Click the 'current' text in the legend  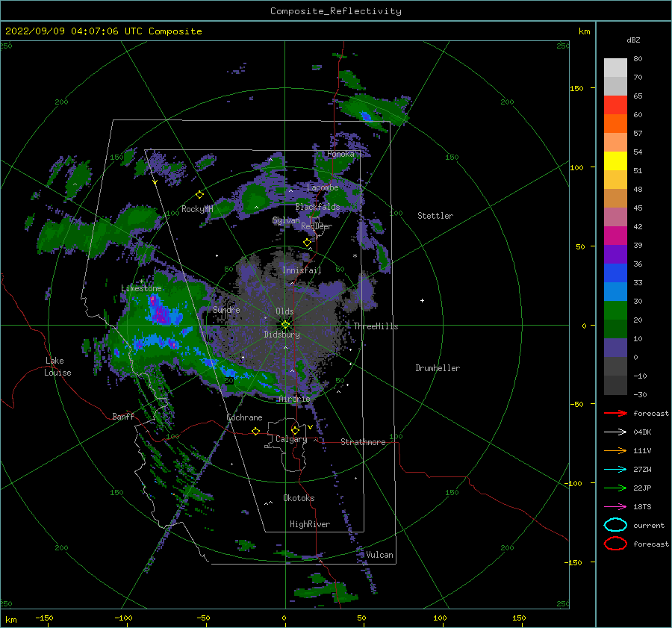point(649,525)
